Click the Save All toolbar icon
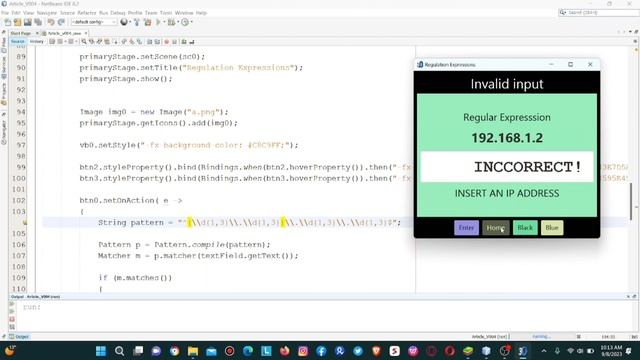Viewport: 640px width, 360px height. point(38,22)
